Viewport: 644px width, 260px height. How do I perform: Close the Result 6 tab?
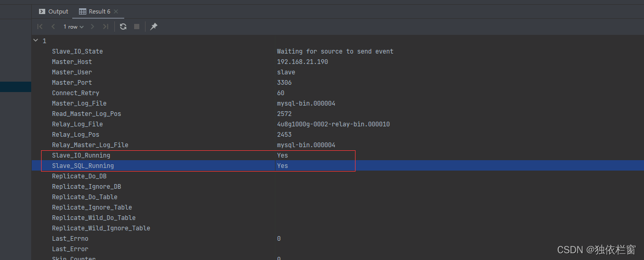(116, 11)
